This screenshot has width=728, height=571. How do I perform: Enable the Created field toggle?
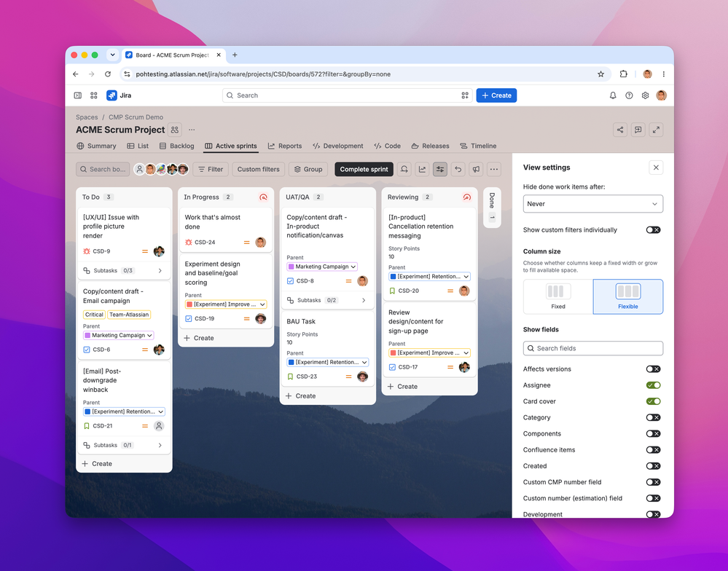click(653, 465)
